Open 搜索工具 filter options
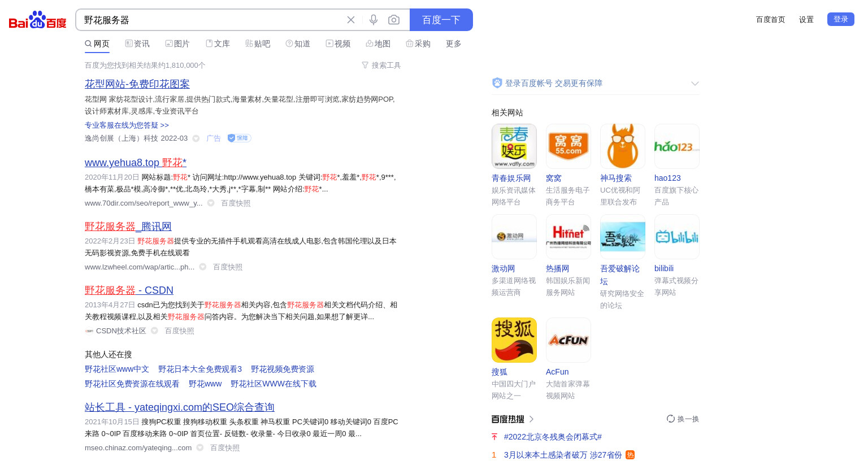Viewport: 868px width, 461px height. click(x=381, y=65)
